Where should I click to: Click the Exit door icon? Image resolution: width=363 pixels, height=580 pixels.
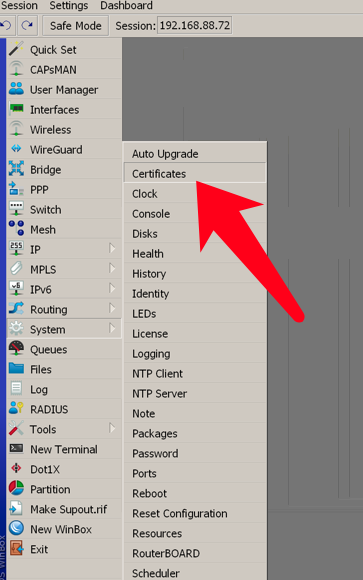16,549
